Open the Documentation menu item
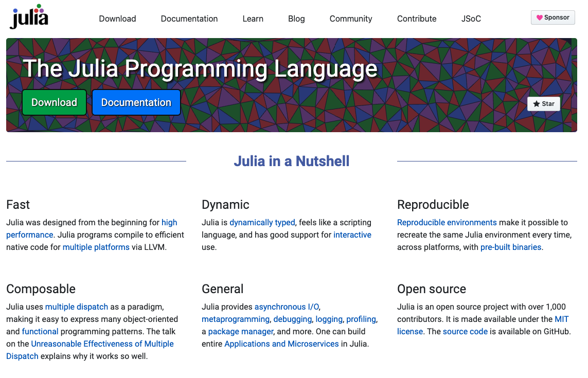Viewport: 588px width, 378px height. (189, 19)
